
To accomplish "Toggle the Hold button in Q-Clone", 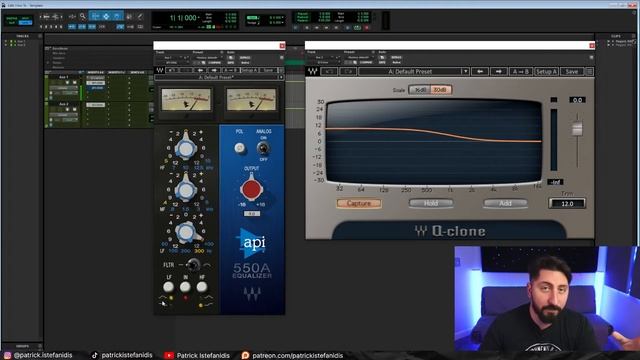I will click(431, 203).
